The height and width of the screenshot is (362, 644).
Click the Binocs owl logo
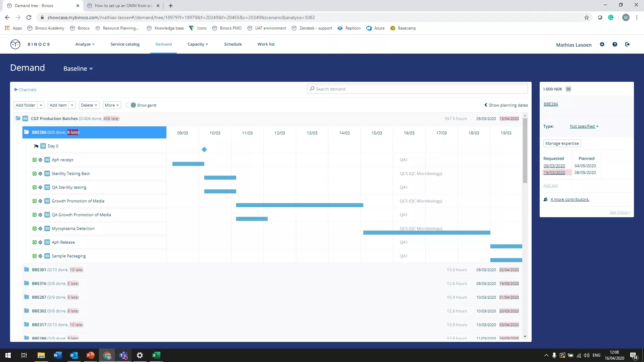point(15,44)
